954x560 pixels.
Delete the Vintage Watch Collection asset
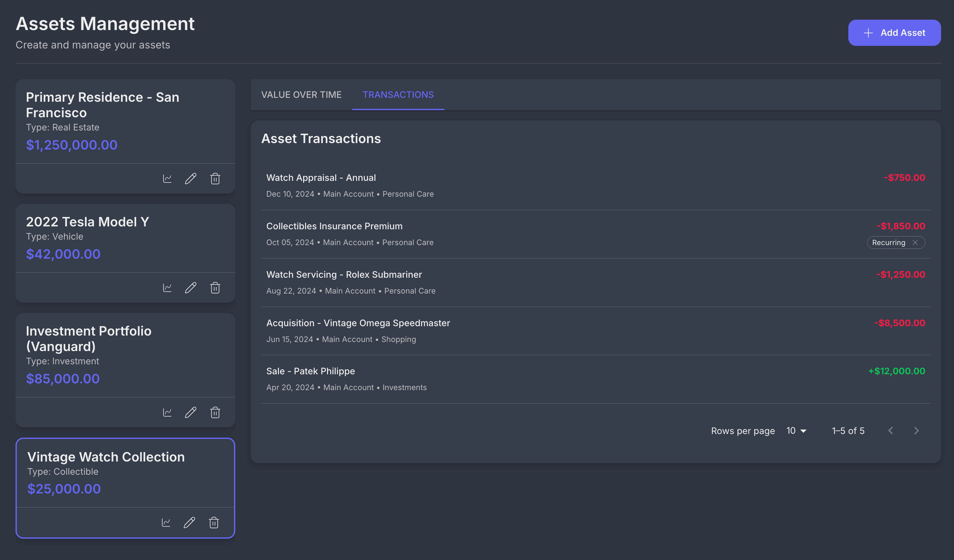click(214, 523)
